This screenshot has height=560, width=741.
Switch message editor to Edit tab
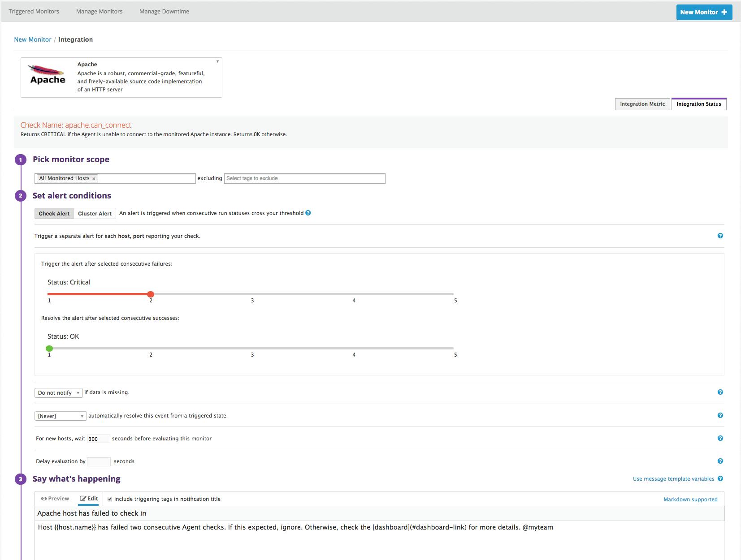(x=89, y=499)
